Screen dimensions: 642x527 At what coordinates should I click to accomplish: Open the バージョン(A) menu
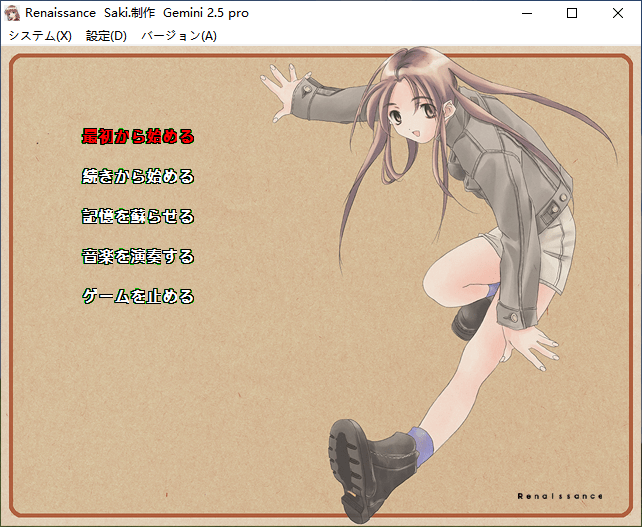point(178,36)
